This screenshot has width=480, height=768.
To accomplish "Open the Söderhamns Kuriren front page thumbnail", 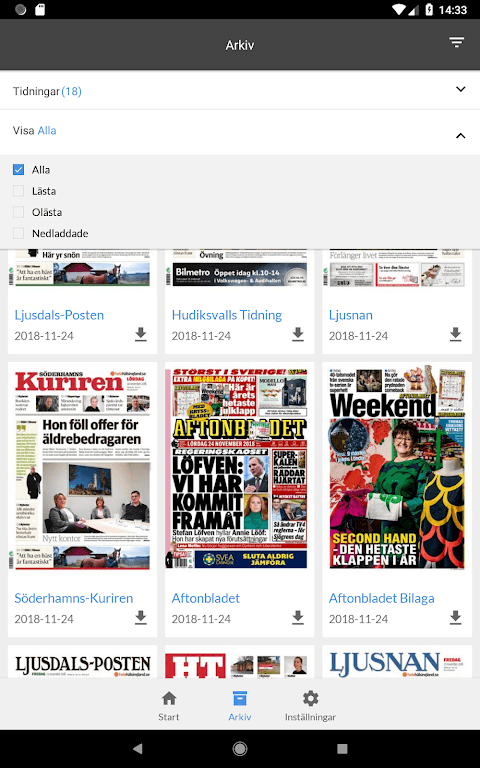I will pos(82,469).
